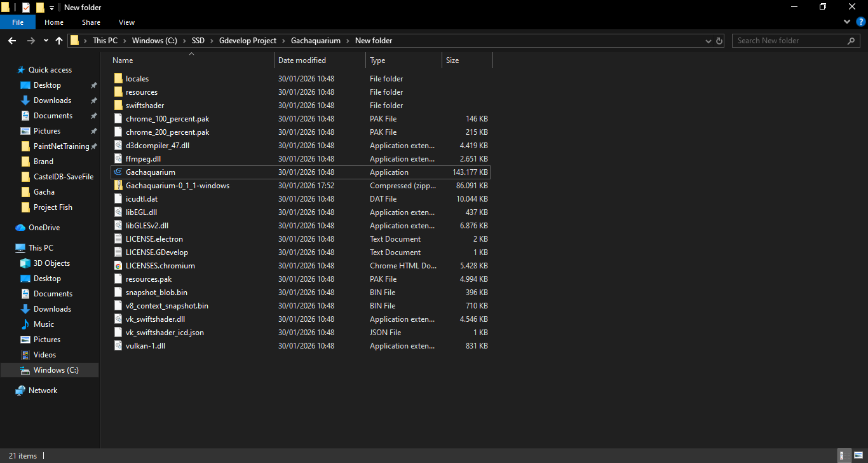
Task: Click Gdevelop Project in the breadcrumb path
Action: (247, 41)
